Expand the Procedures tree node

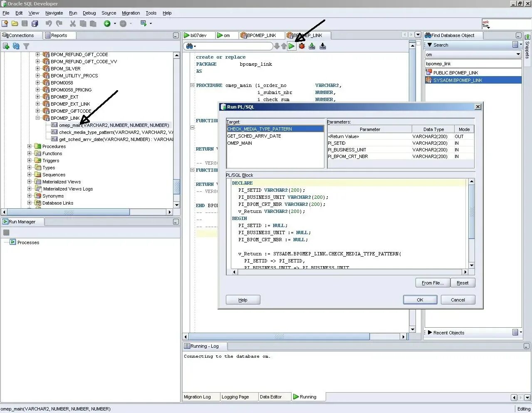click(30, 146)
